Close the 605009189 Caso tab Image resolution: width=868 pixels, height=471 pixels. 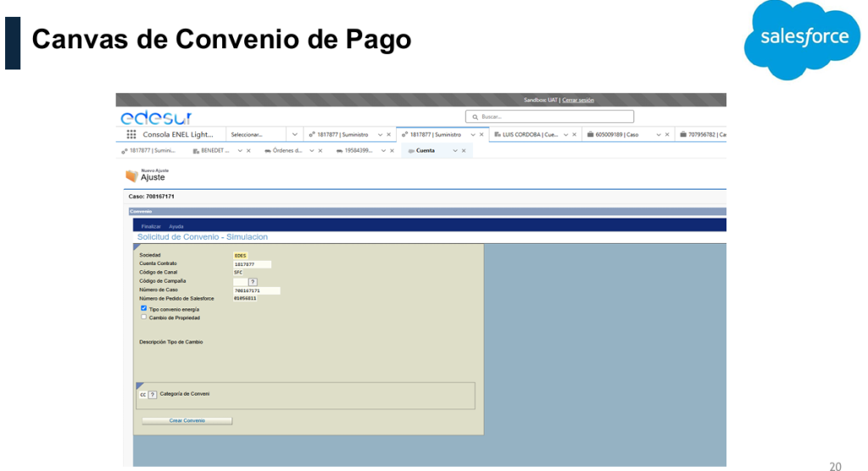tap(667, 134)
